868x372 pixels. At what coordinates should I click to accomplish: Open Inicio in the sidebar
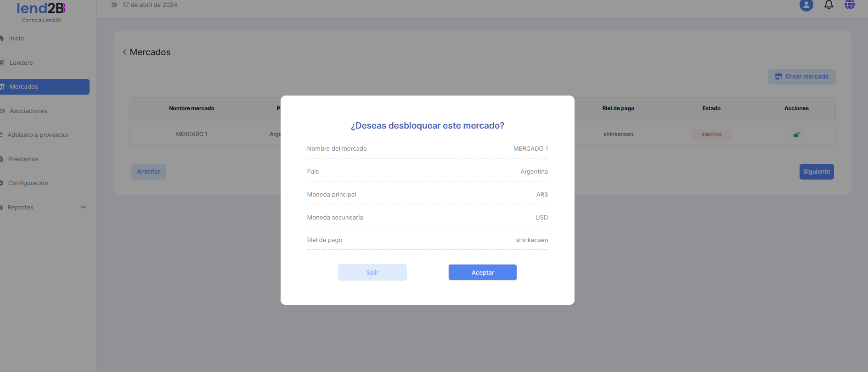pos(16,39)
